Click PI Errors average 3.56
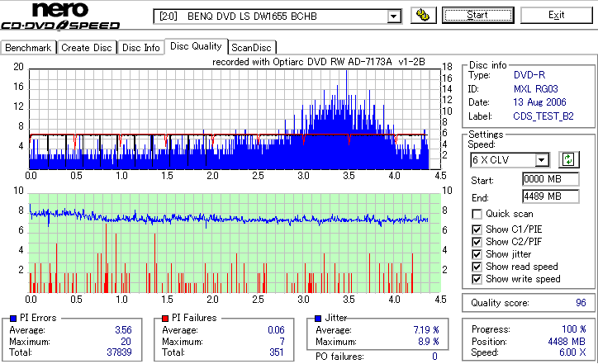 pos(123,330)
